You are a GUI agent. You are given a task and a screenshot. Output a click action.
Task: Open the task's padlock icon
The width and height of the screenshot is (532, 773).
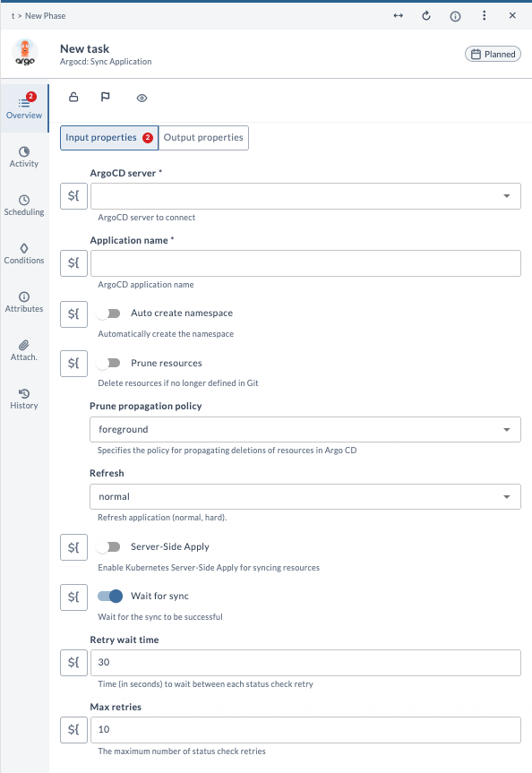pyautogui.click(x=74, y=97)
